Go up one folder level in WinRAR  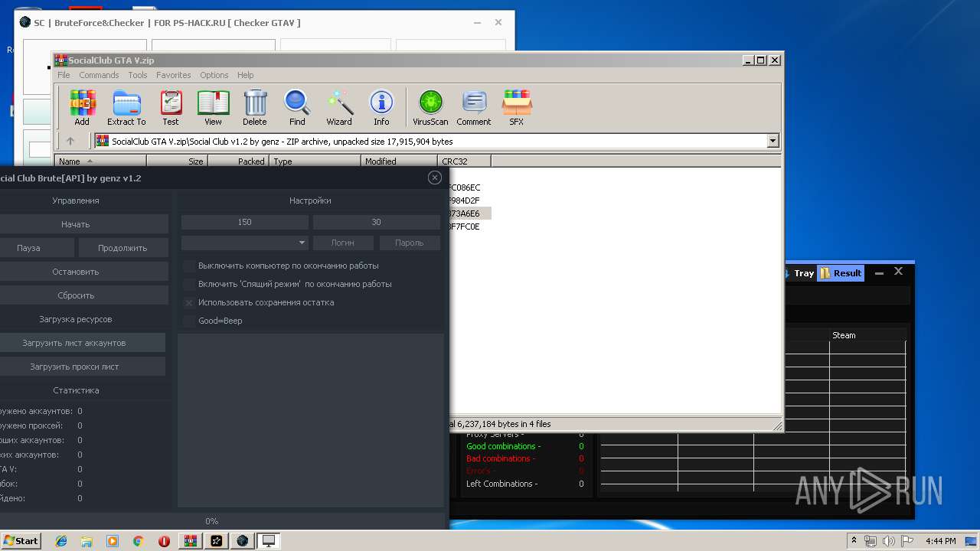70,141
